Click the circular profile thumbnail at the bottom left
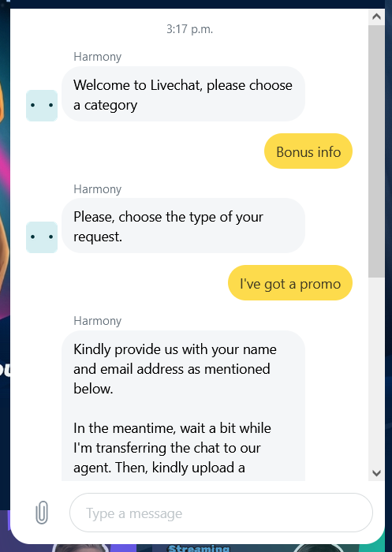This screenshot has height=552, width=392. coord(80,548)
